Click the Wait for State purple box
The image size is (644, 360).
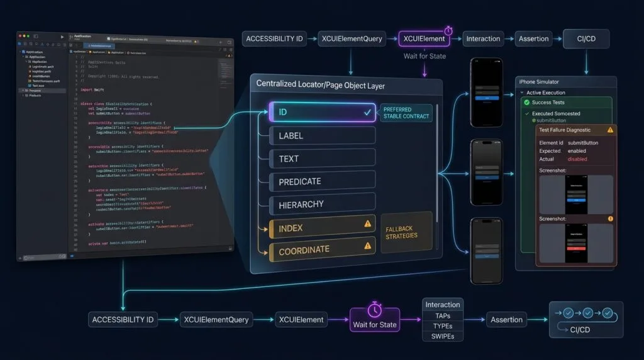coord(375,320)
